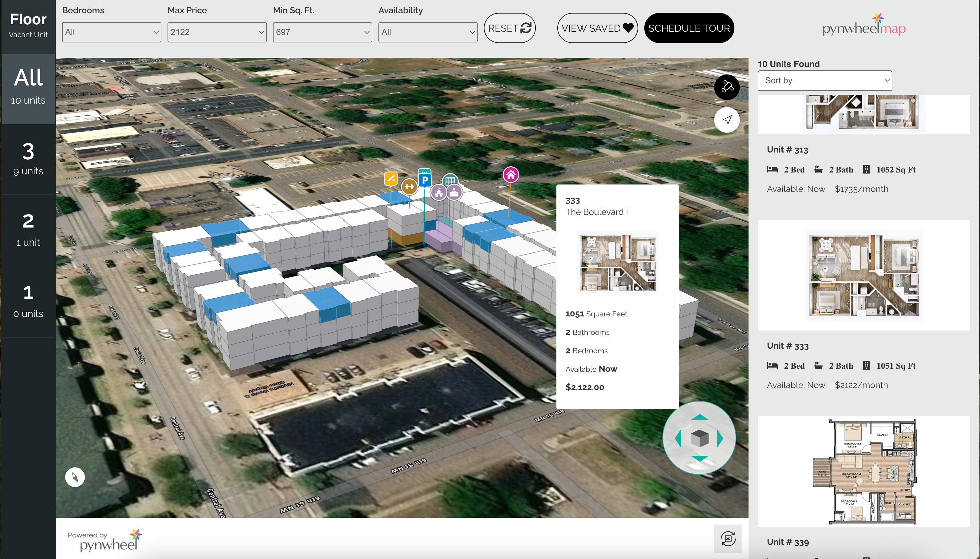Viewport: 980px width, 559px height.
Task: Click the compass orientation button
Action: (x=75, y=477)
